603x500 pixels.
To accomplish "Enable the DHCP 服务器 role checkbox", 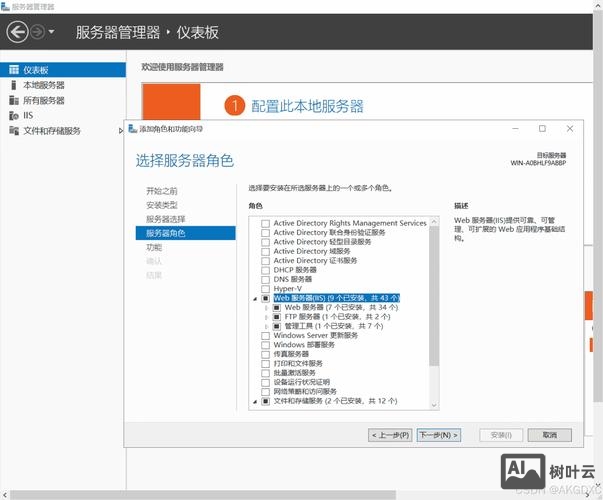I will tap(265, 270).
